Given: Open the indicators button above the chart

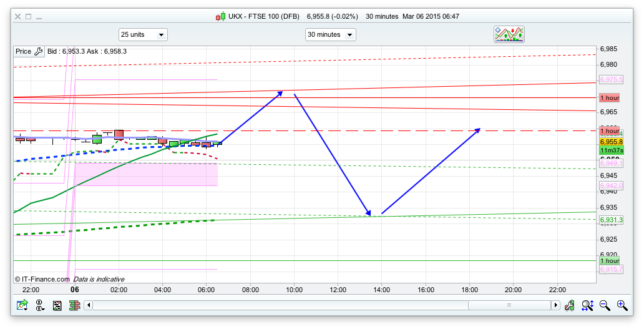Looking at the screenshot, I should [x=509, y=34].
